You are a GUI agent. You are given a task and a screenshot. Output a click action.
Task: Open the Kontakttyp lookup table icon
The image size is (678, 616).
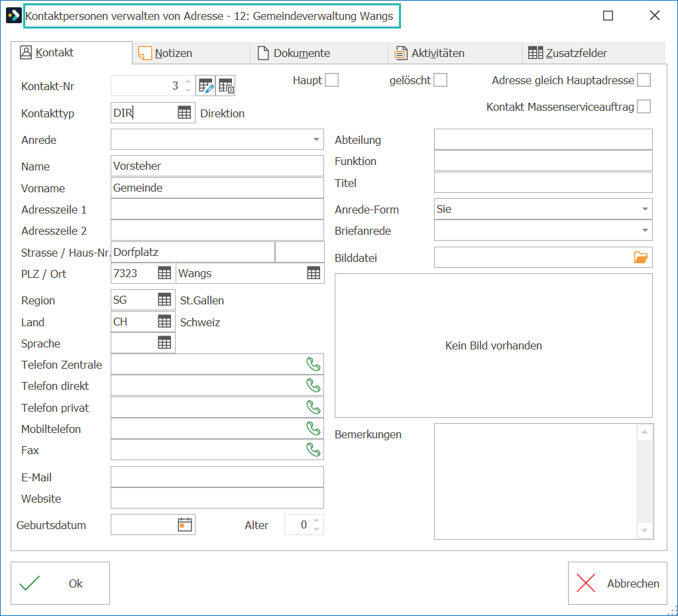184,113
